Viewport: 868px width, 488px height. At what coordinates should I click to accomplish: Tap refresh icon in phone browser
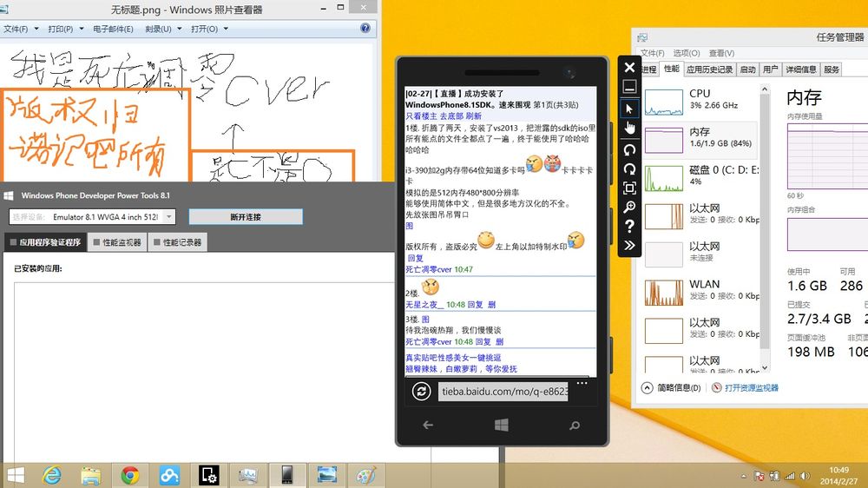(421, 392)
